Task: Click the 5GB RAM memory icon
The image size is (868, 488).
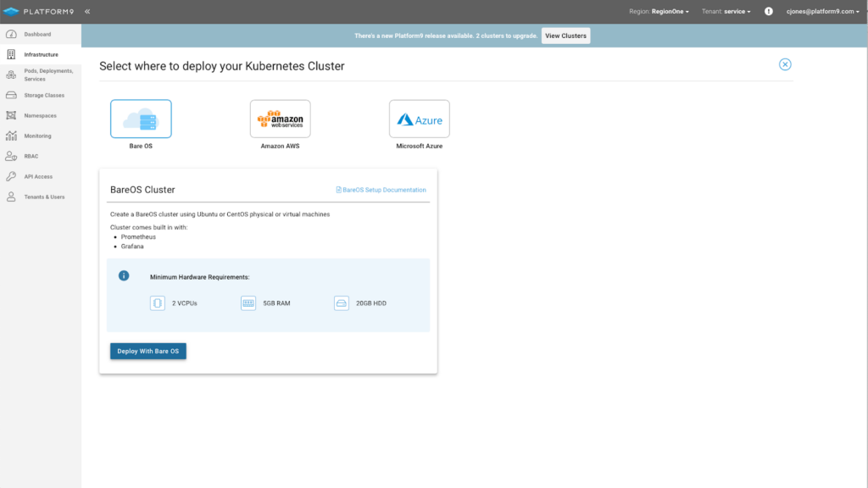Action: (248, 303)
